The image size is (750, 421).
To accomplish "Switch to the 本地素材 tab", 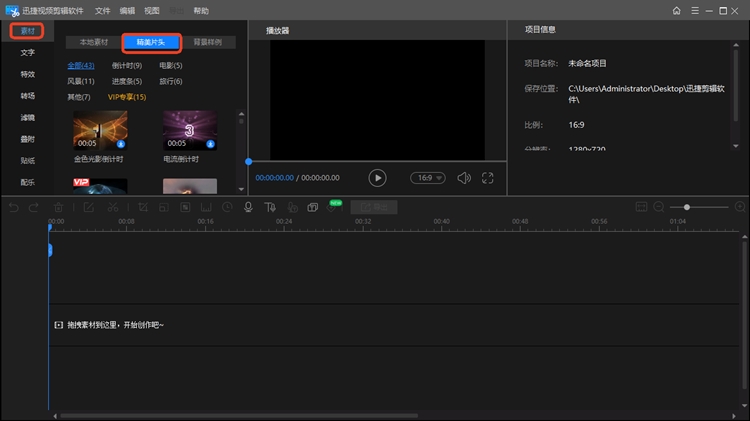I will (94, 42).
